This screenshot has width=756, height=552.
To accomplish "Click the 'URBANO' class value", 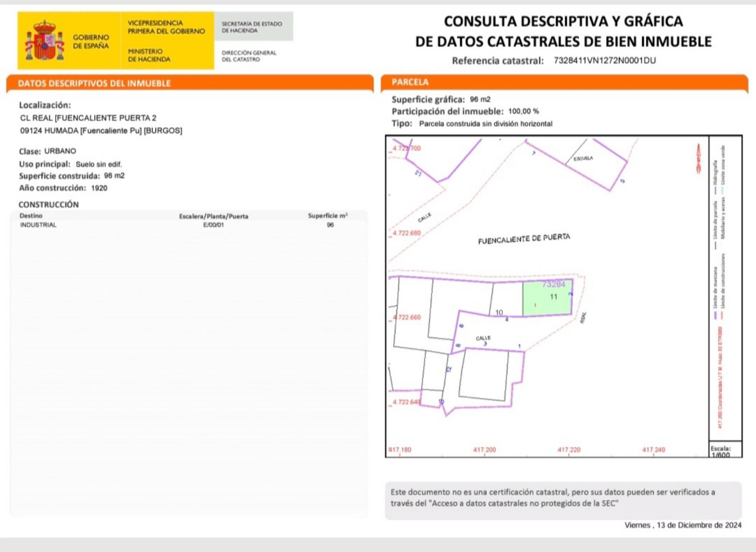I will (60, 151).
